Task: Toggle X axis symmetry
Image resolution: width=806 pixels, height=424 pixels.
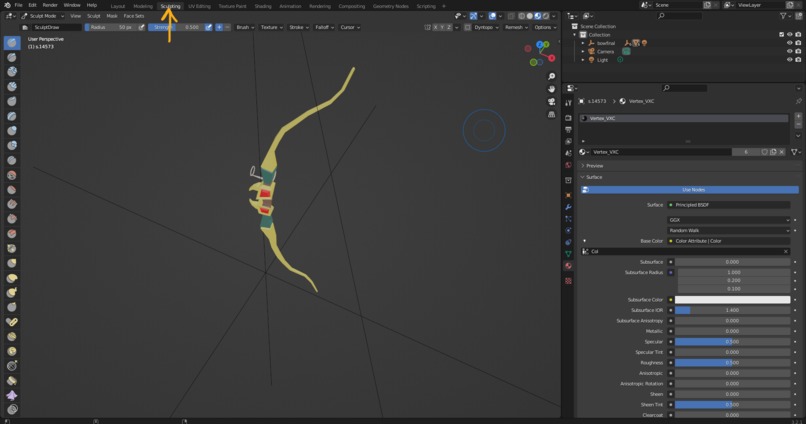Action: click(x=435, y=27)
